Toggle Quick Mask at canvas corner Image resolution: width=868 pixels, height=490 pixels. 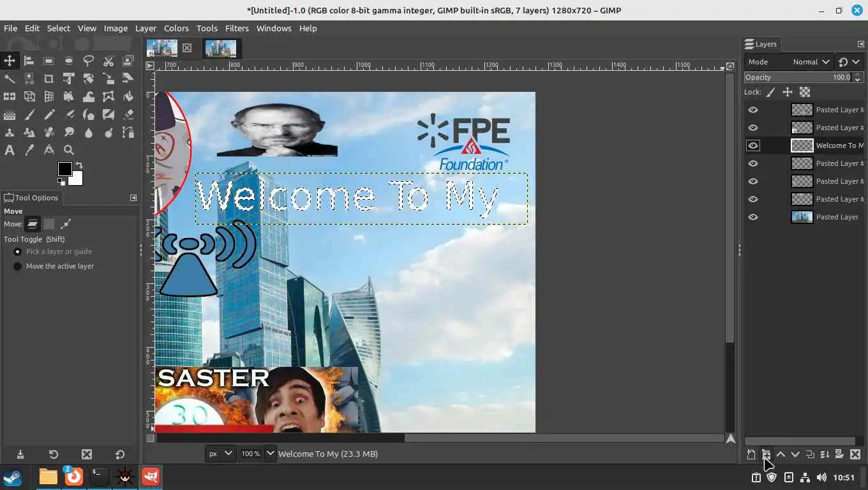pos(151,438)
